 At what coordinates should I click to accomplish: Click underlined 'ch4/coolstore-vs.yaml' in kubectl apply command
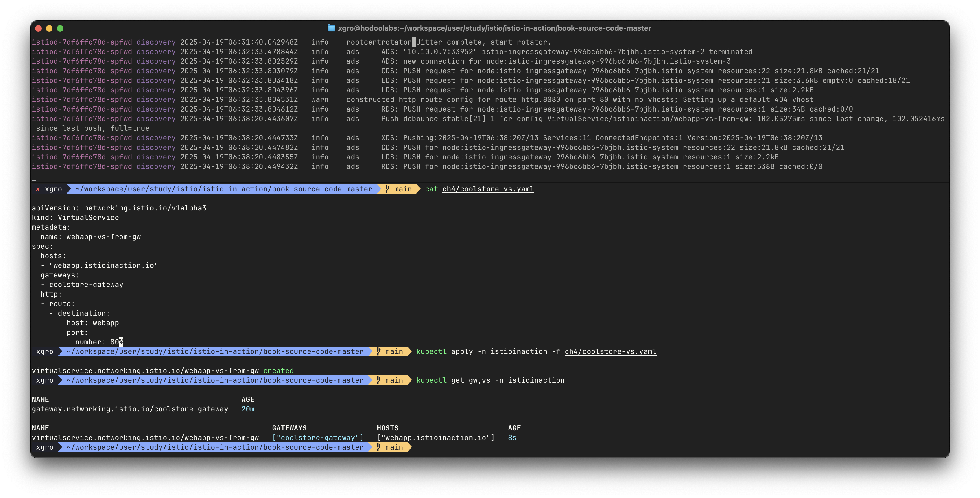coord(610,351)
